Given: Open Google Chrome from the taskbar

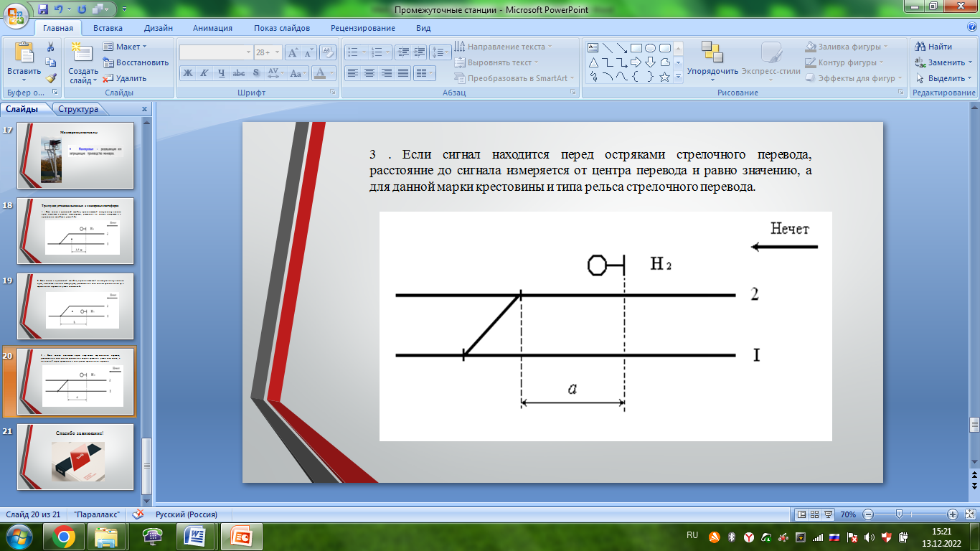Looking at the screenshot, I should tap(64, 536).
